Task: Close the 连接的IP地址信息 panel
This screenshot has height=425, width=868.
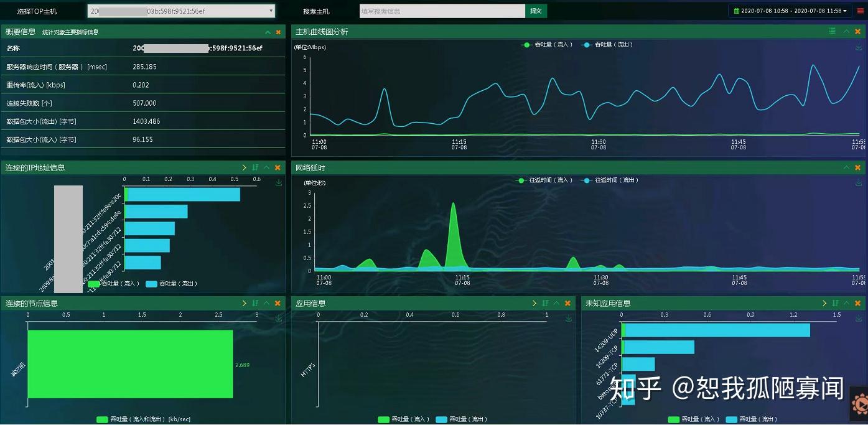Action: (278, 167)
